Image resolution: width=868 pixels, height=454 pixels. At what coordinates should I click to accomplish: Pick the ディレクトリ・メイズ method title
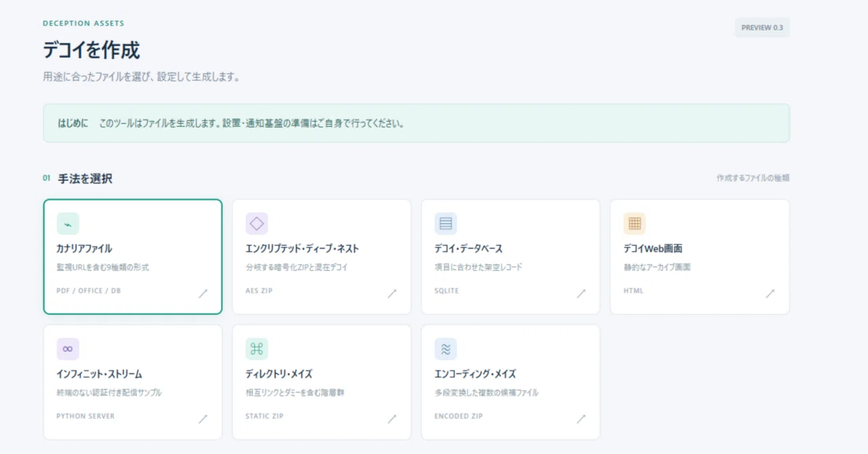279,374
